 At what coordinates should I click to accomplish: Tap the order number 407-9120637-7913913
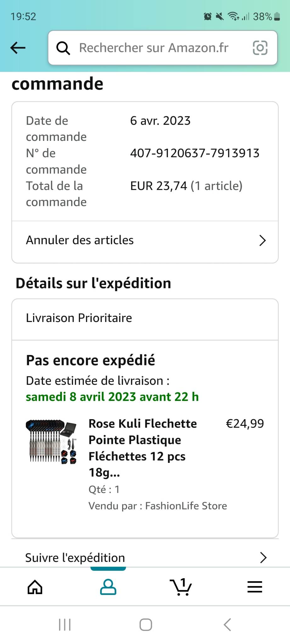[195, 153]
